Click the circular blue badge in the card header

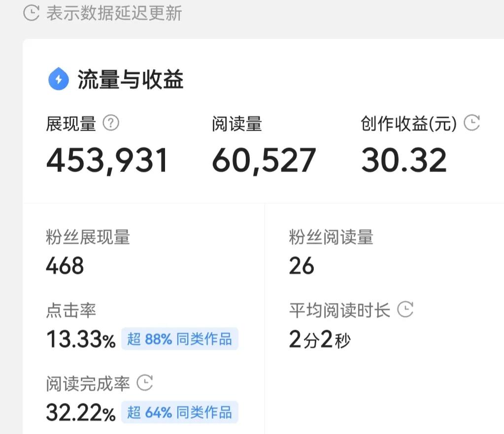pyautogui.click(x=58, y=79)
